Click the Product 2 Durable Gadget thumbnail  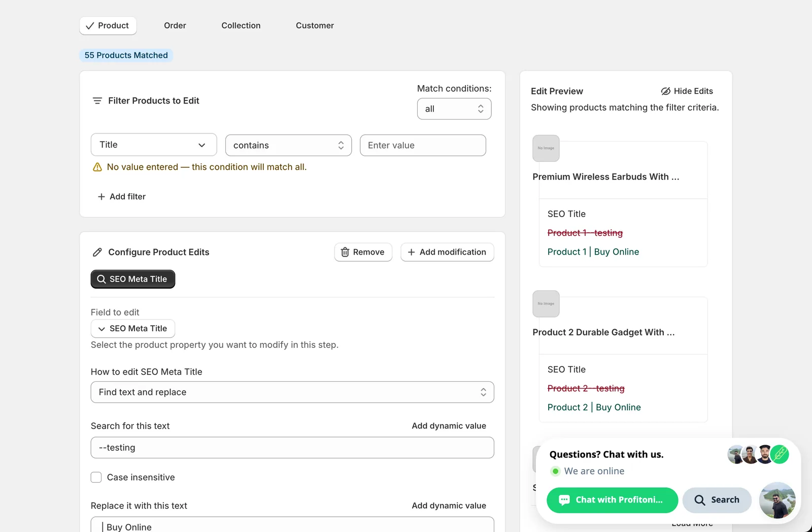546,304
